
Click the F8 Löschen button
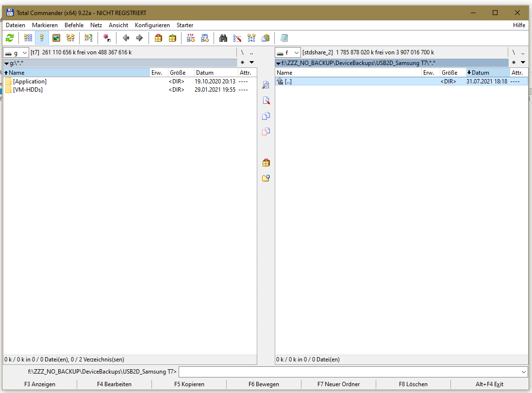click(x=413, y=384)
